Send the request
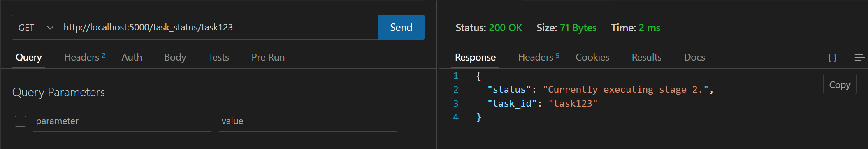 click(401, 27)
